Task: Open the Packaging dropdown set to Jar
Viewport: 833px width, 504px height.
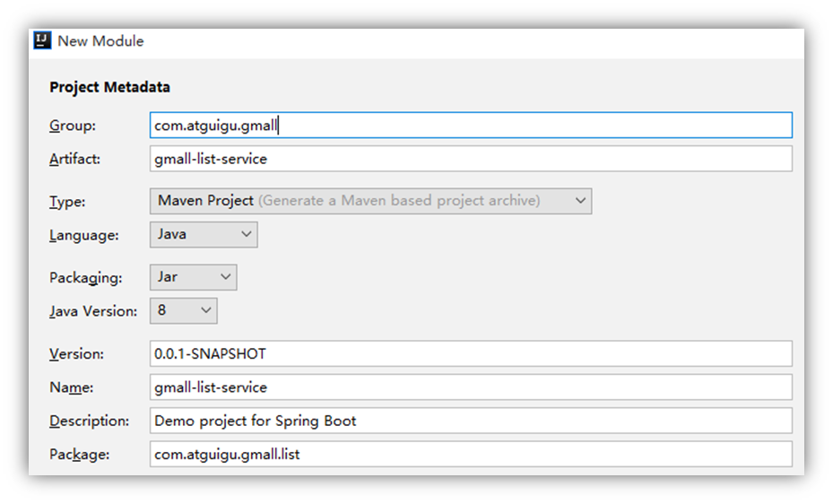Action: click(192, 277)
